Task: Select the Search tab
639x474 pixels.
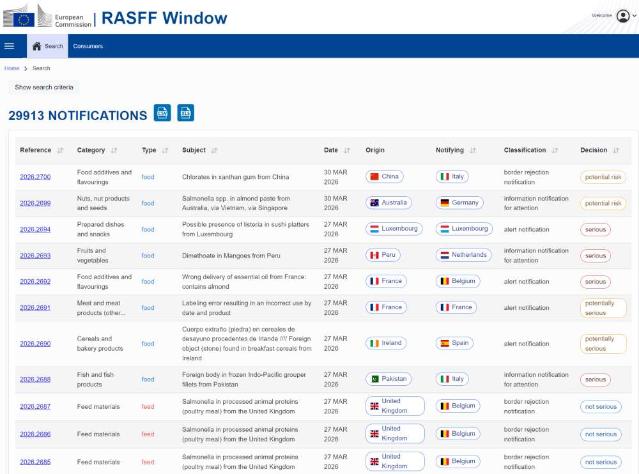Action: [x=47, y=46]
